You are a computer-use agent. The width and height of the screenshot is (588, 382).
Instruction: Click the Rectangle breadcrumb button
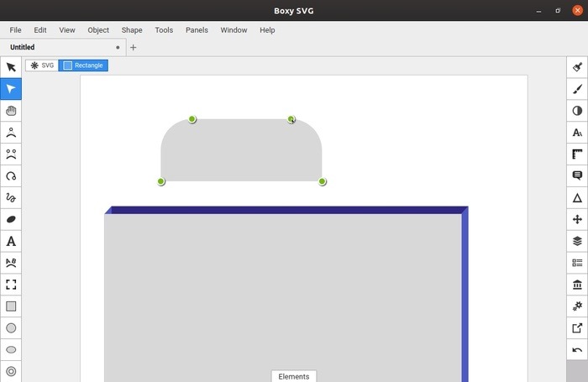pos(83,65)
